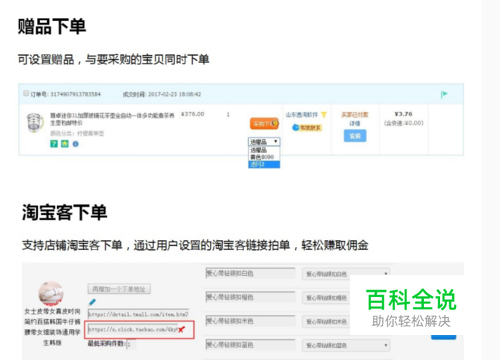Click the s.click.taobao.com URL field
The image size is (500, 360).
(132, 329)
